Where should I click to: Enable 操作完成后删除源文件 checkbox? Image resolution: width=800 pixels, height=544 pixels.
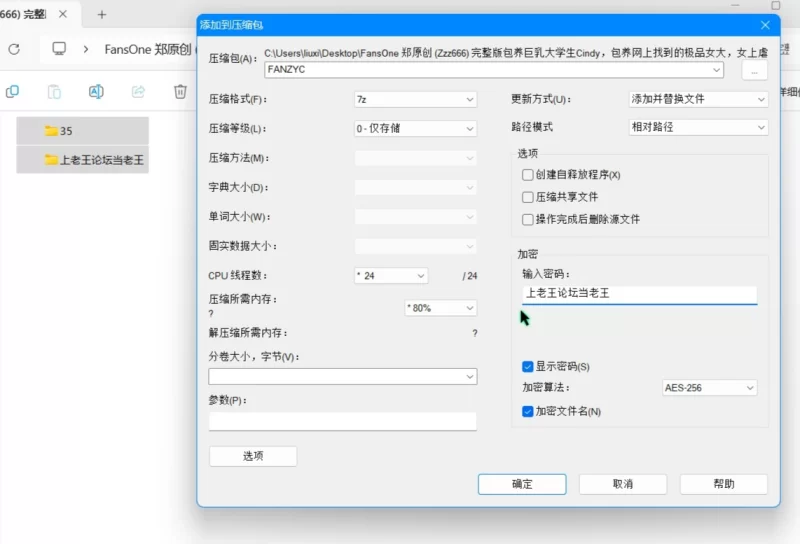click(528, 219)
